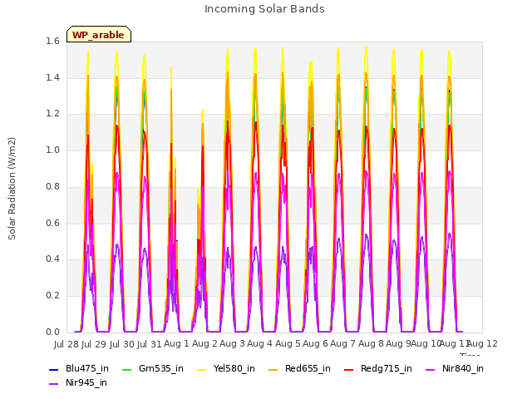Click the Aug 4 x-axis date label
The image size is (532, 399).
coord(259,343)
